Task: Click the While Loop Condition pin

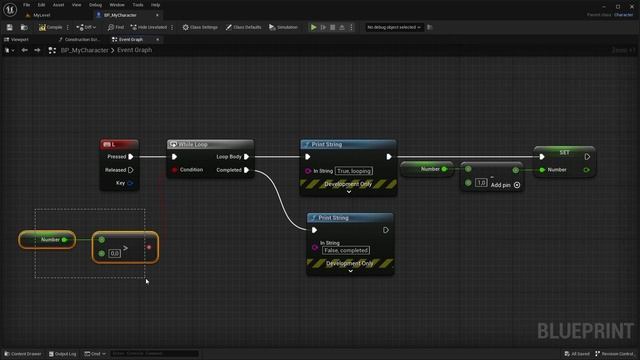Action: coord(174,170)
